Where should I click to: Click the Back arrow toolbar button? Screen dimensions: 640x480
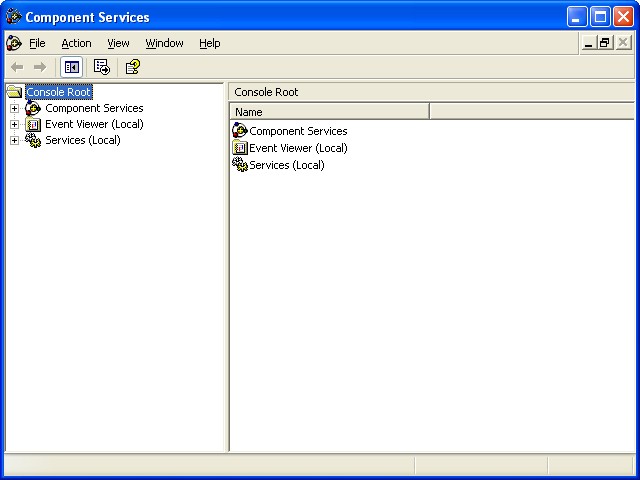pyautogui.click(x=17, y=67)
